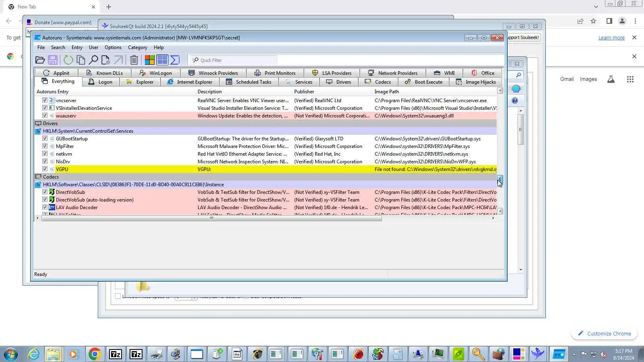Open the User menu in Autoruns
This screenshot has width=644, height=362.
click(x=93, y=47)
